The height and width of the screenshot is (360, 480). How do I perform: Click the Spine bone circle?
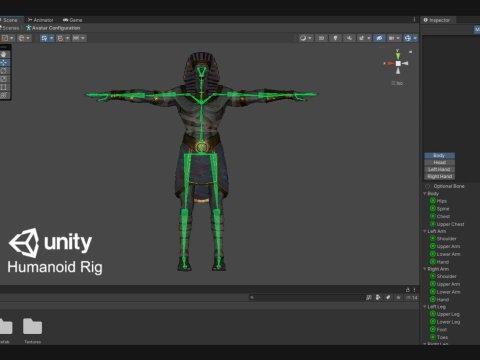[x=433, y=208]
